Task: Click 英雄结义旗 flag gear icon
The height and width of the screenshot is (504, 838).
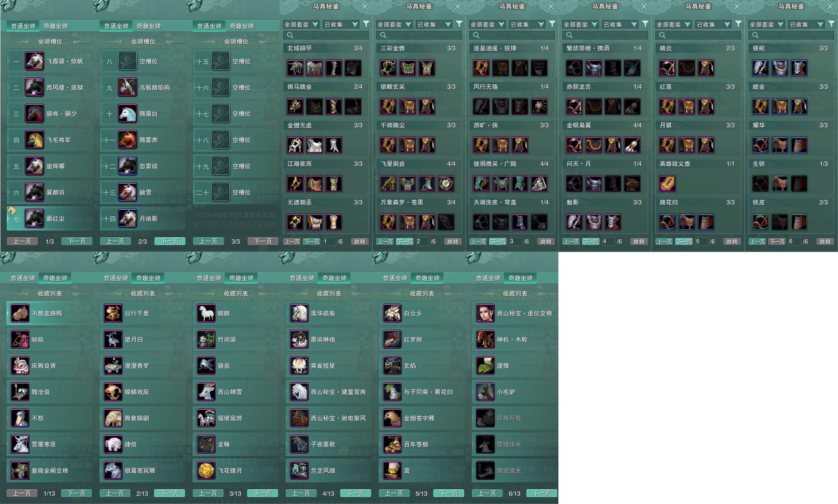Action: 667,184
